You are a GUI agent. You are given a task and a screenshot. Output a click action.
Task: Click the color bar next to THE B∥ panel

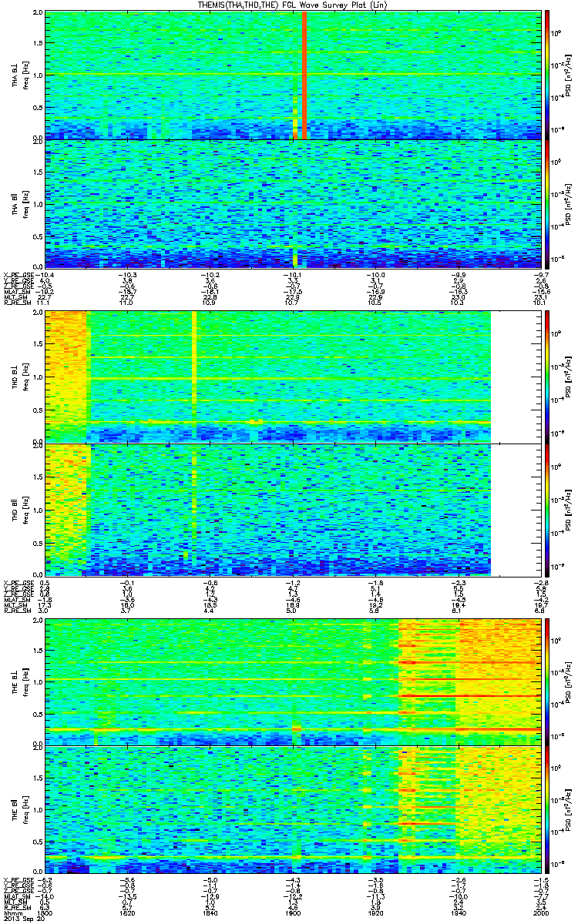(x=548, y=809)
